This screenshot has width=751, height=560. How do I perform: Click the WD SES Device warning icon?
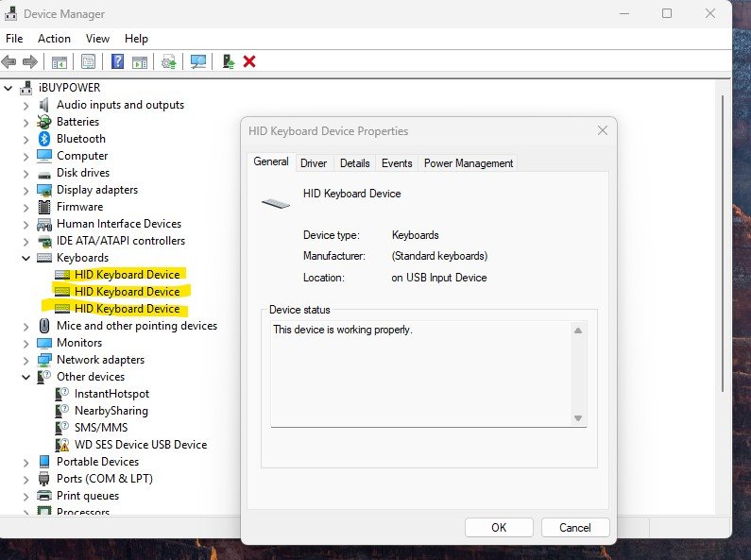click(61, 445)
